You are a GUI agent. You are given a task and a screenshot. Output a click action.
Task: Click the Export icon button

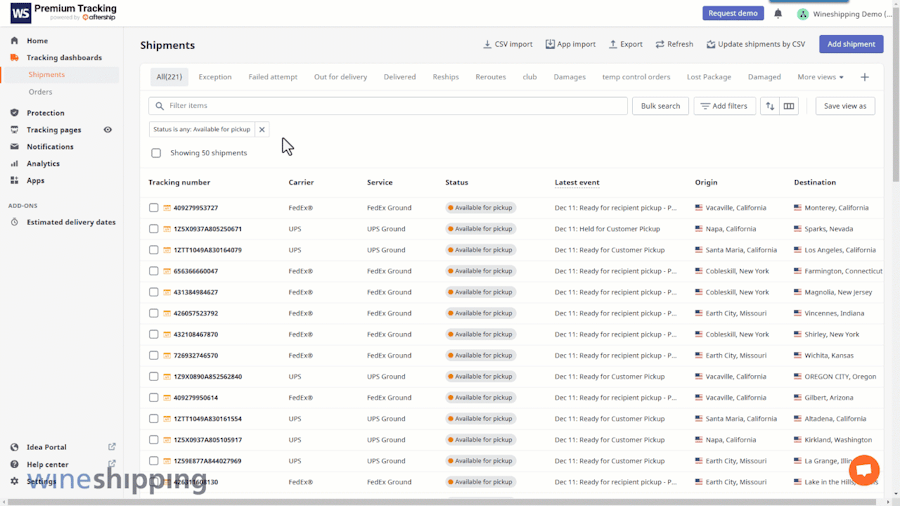coord(625,44)
